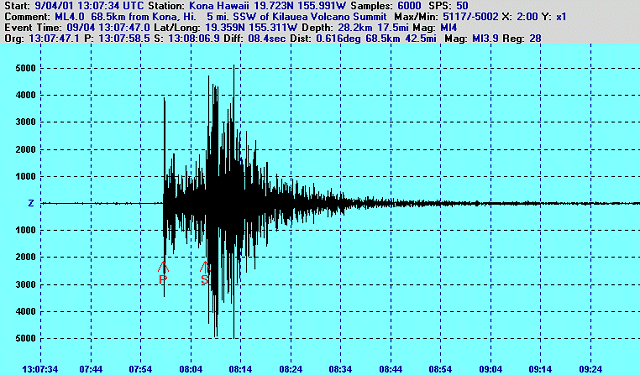This screenshot has width=640, height=375.
Task: Click time axis label 13:07:34
Action: [40, 370]
